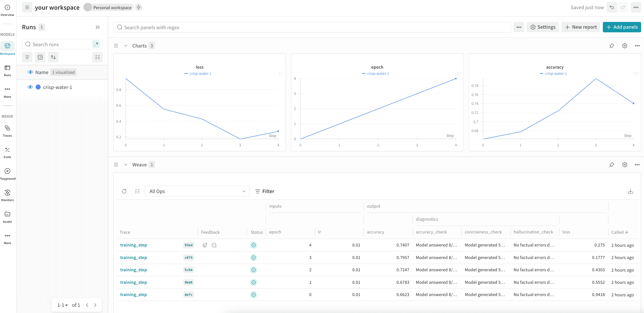Refresh the Weave traces table

(124, 191)
